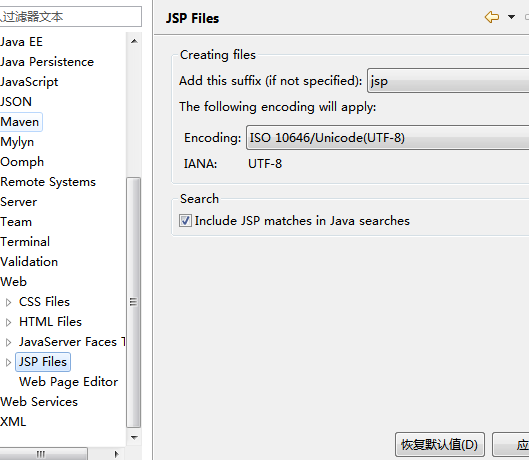Click the suffix jsp input field
529x460 pixels.
448,81
